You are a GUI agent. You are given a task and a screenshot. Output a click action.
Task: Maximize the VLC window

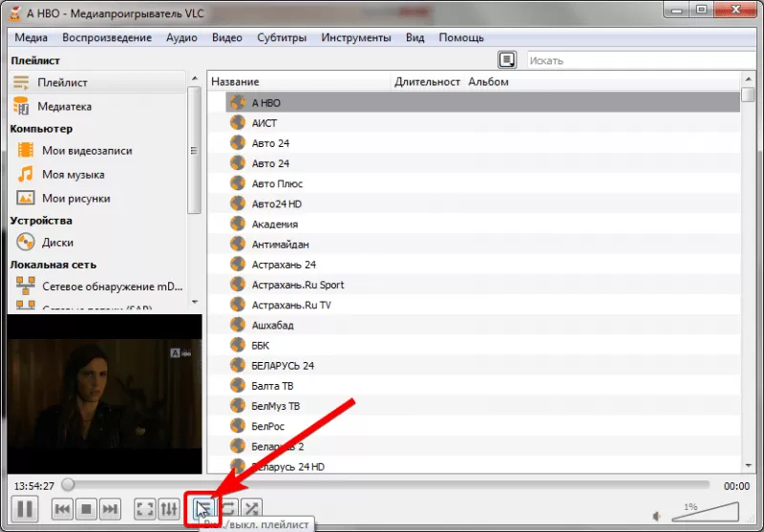pos(701,10)
